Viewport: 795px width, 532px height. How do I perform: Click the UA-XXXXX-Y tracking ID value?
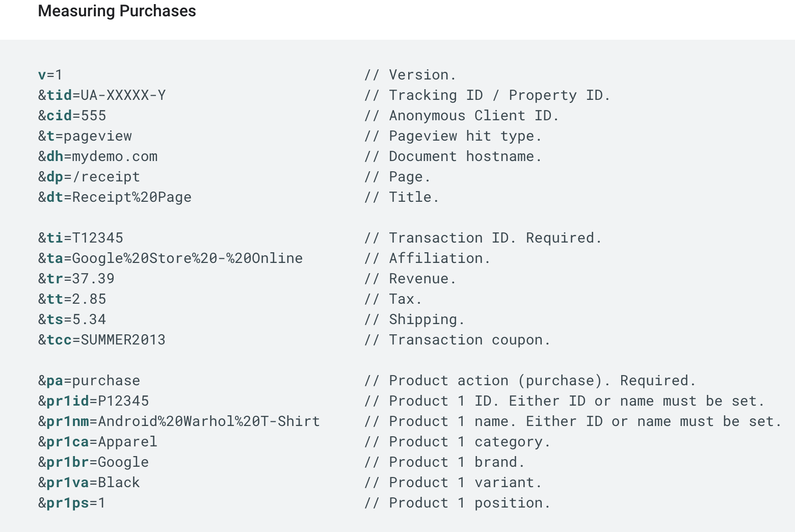123,95
